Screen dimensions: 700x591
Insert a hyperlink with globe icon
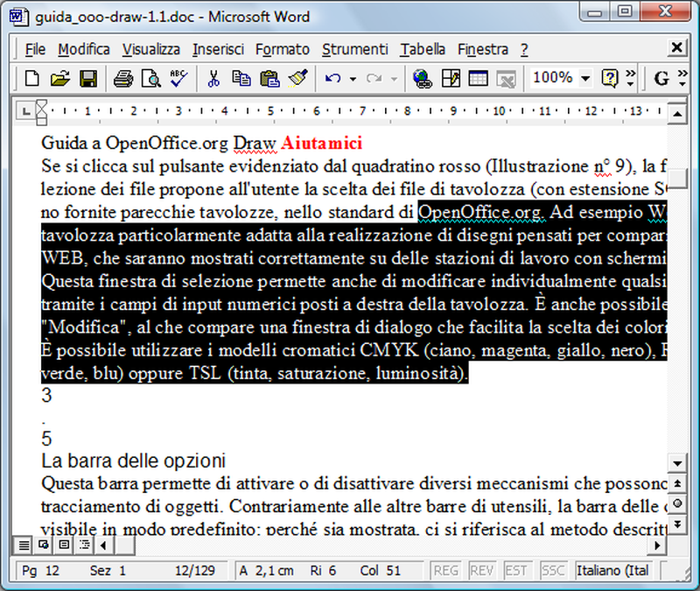[422, 79]
